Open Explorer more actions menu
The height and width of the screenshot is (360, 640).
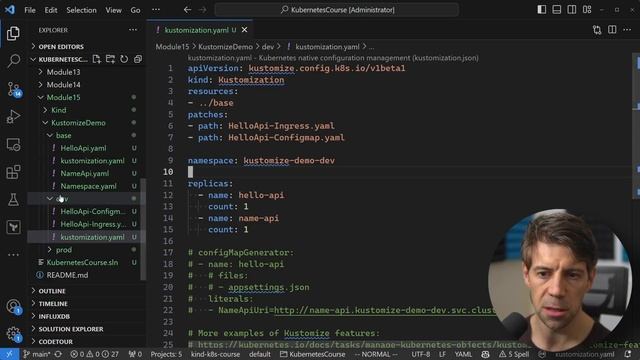point(133,30)
